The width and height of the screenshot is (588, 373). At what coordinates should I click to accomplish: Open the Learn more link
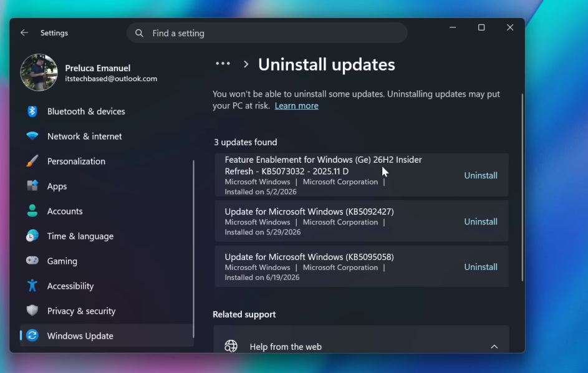pyautogui.click(x=296, y=106)
